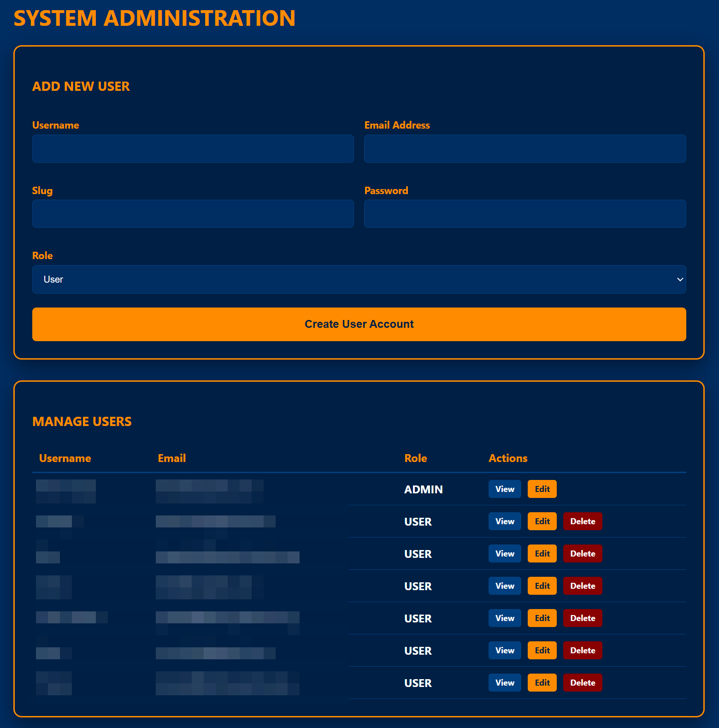Screen dimensions: 719x728
Task: Delete the second USER row account
Action: point(582,554)
